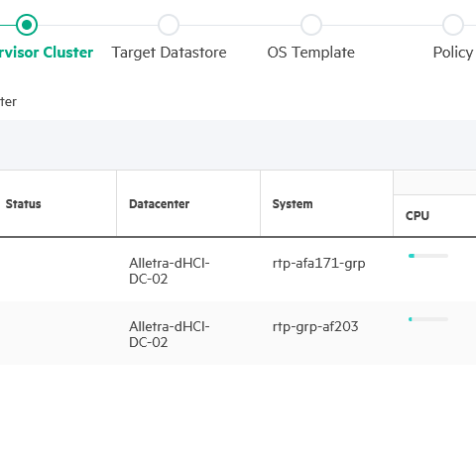Click CPU usage bar for rtp-grp-af203
Viewport: 476px width, 468px height.
point(428,319)
